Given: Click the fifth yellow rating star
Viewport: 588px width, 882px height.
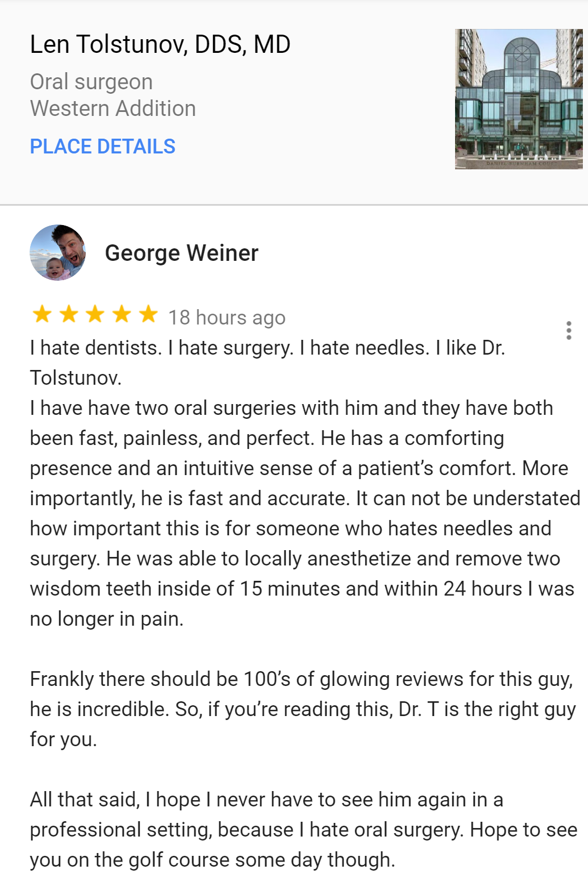Looking at the screenshot, I should pos(148,314).
